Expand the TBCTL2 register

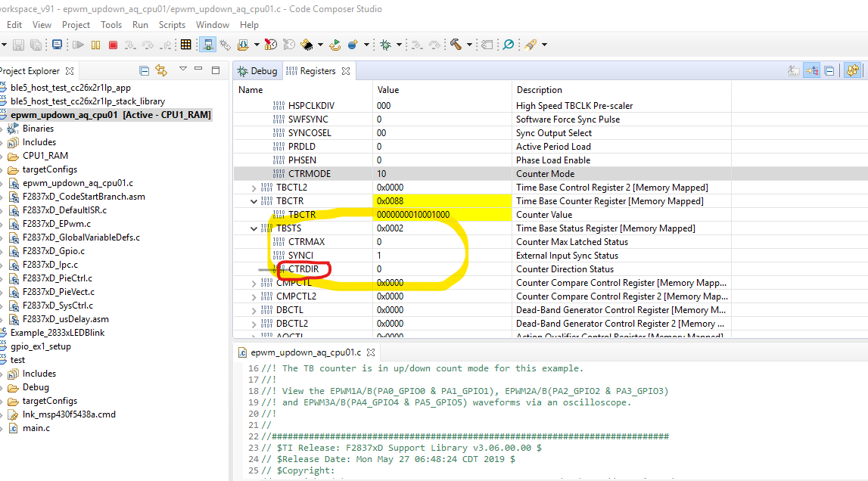(x=254, y=188)
